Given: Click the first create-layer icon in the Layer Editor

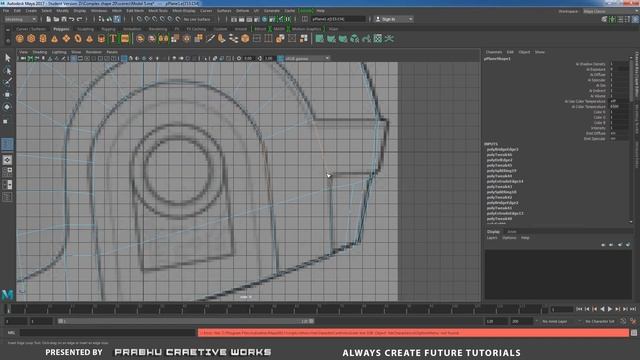Looking at the screenshot, I should point(603,244).
